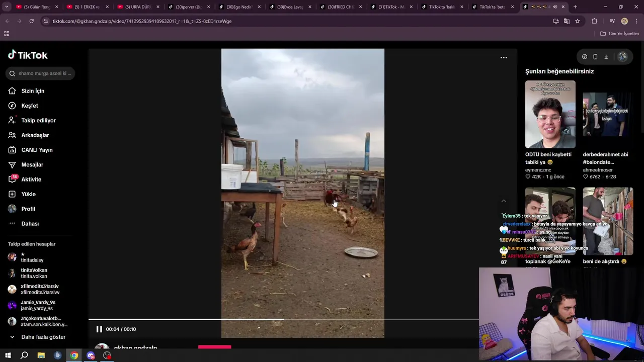
Task: Expand the tab search dropdown
Action: click(x=7, y=7)
